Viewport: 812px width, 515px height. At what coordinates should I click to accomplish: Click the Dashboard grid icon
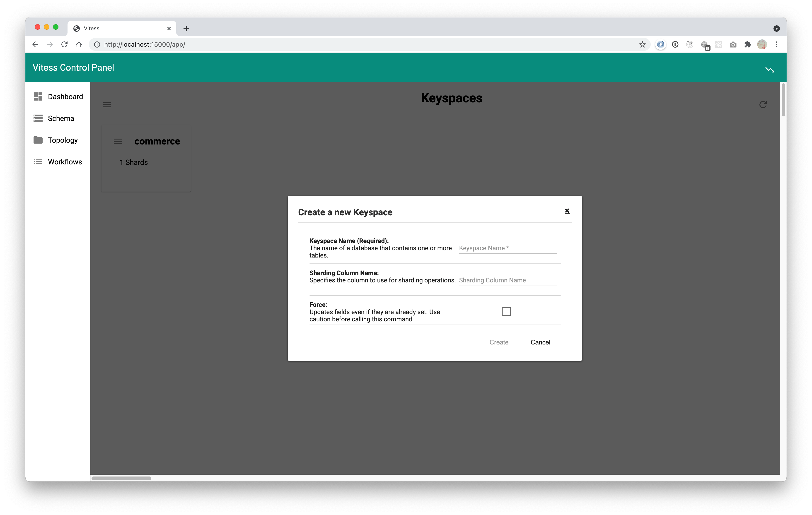click(38, 97)
